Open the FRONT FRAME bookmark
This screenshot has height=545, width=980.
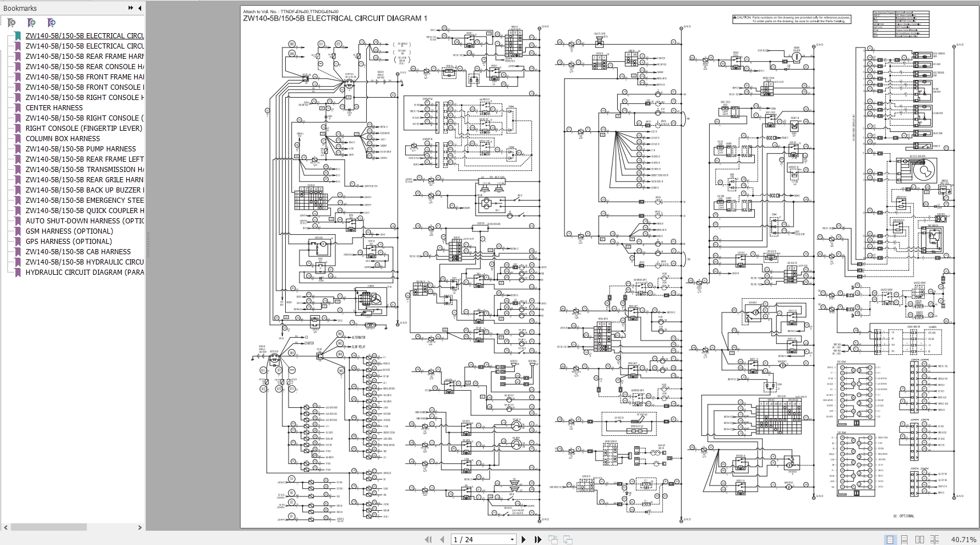click(x=85, y=77)
